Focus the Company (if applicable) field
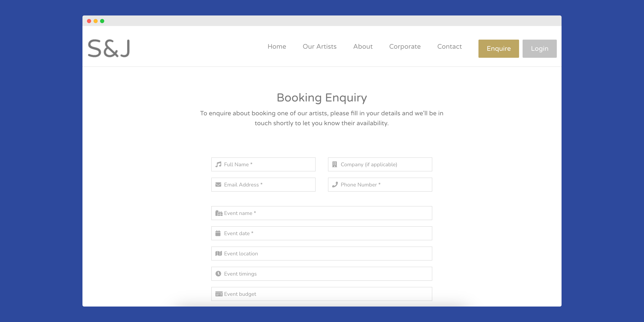 (380, 164)
